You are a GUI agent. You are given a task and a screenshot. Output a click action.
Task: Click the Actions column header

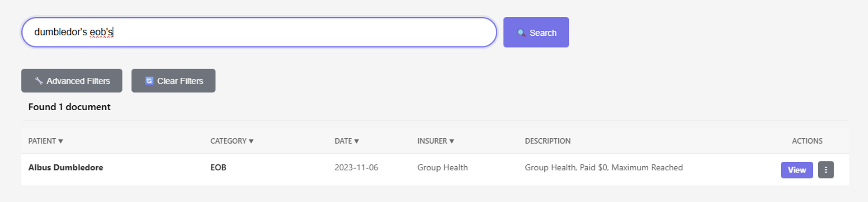[807, 141]
